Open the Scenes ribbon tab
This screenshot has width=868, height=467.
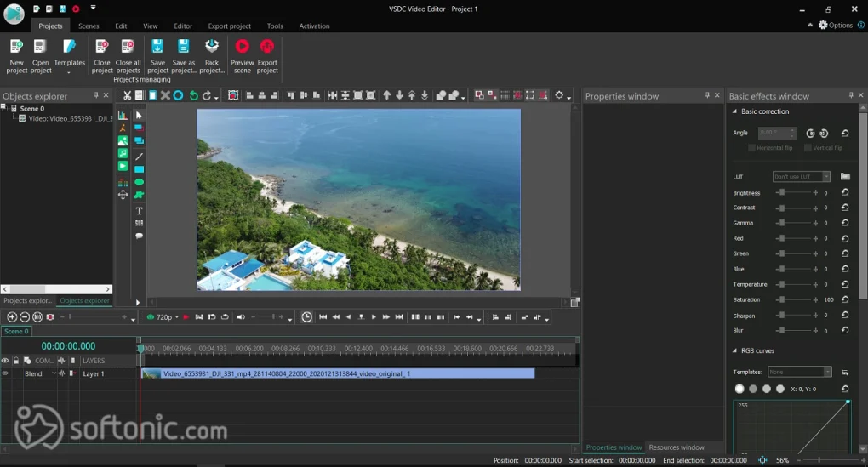point(89,26)
